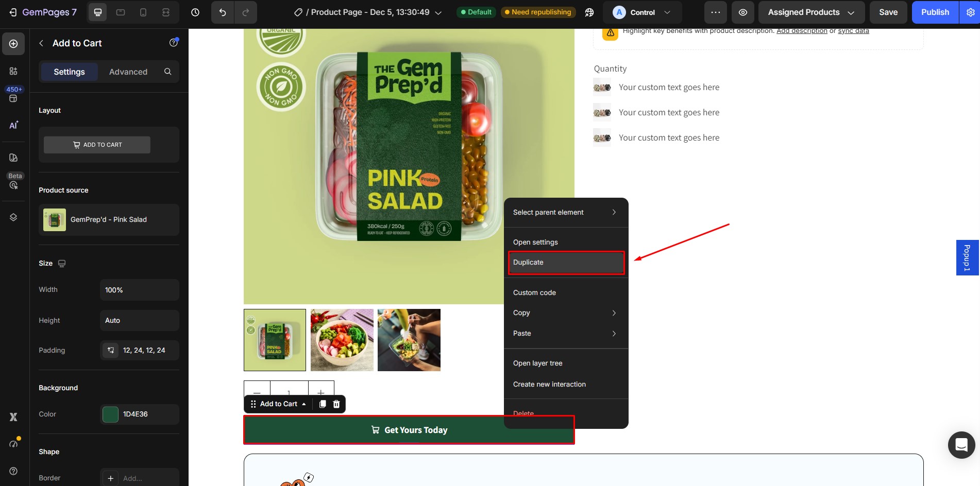Image resolution: width=980 pixels, height=486 pixels.
Task: Switch to tablet device view
Action: [121, 12]
